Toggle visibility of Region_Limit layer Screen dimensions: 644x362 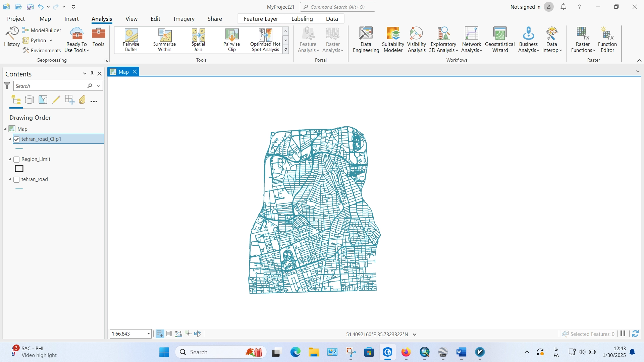[17, 159]
